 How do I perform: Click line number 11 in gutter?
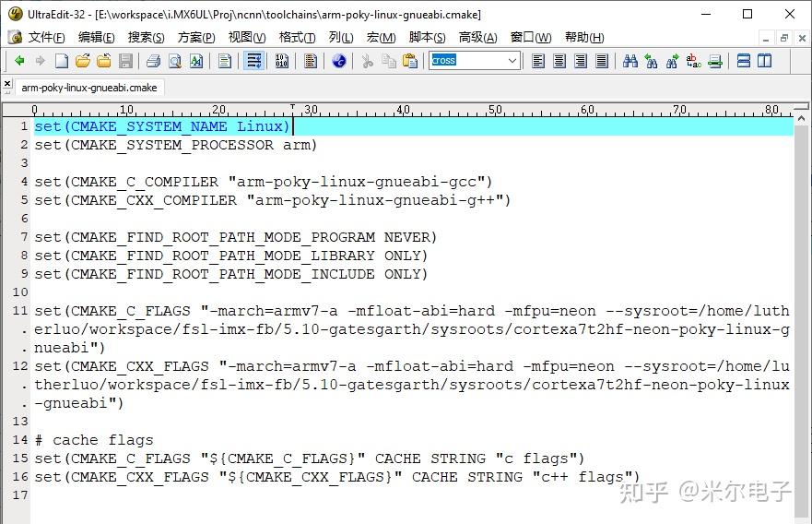click(20, 311)
